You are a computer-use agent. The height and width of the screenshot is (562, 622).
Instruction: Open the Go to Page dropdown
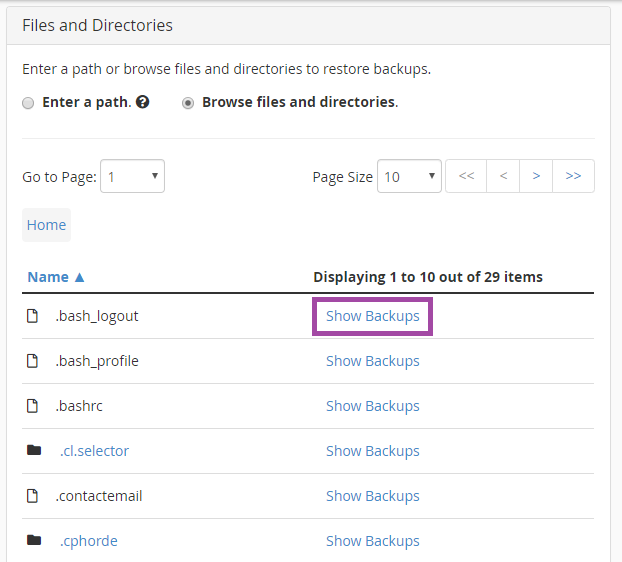pos(133,177)
